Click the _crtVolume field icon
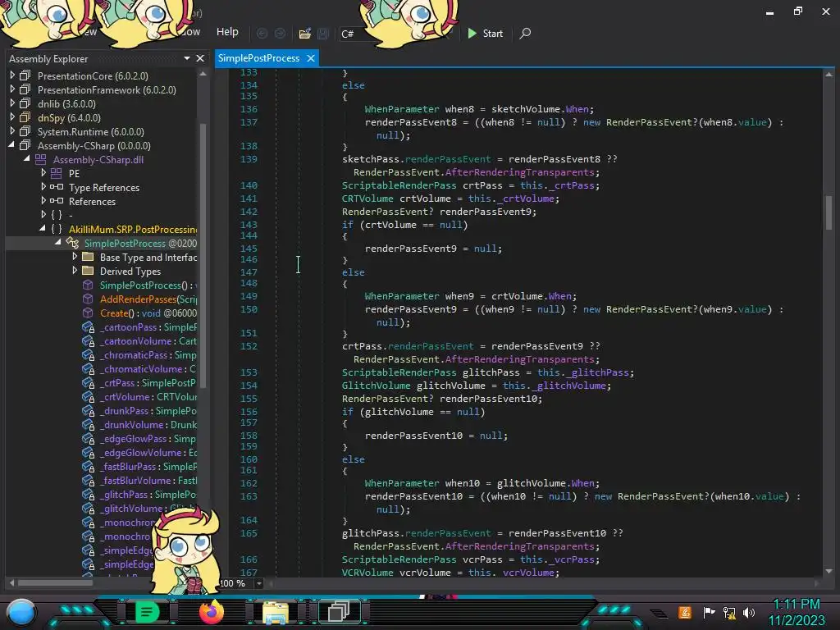The height and width of the screenshot is (630, 840). tap(88, 396)
